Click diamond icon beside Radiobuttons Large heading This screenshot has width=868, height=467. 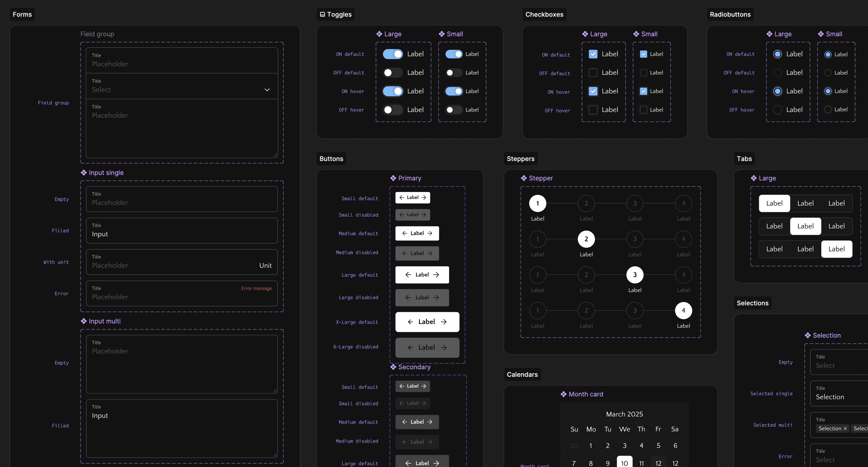[x=769, y=34]
